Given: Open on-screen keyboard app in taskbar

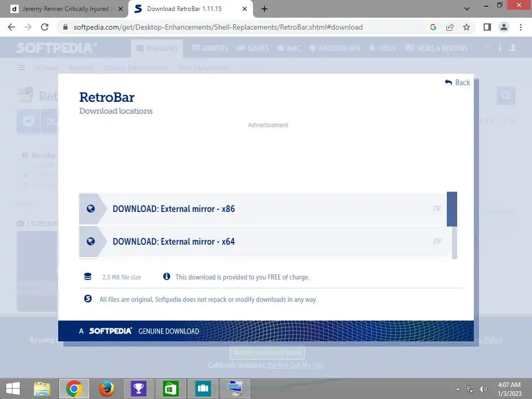Looking at the screenshot, I should tap(235, 389).
